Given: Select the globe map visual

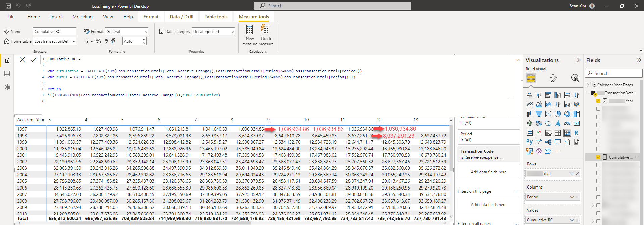Looking at the screenshot, I should coord(530,124).
